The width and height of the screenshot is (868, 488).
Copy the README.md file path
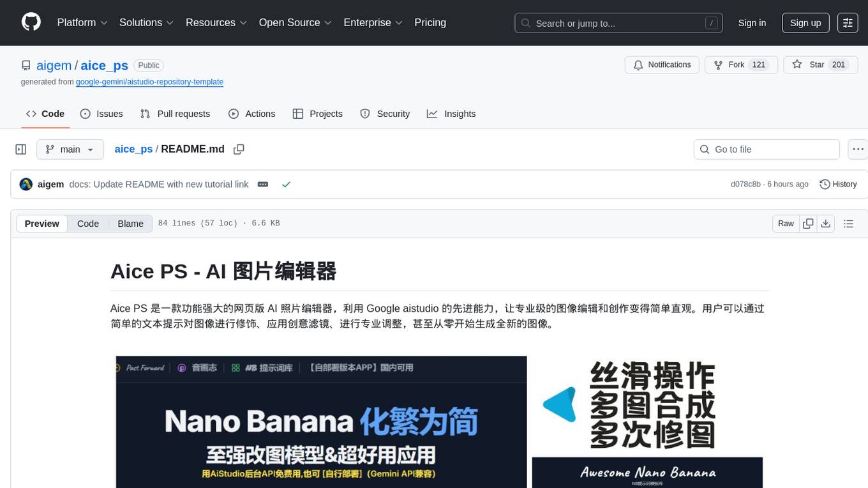coord(239,149)
